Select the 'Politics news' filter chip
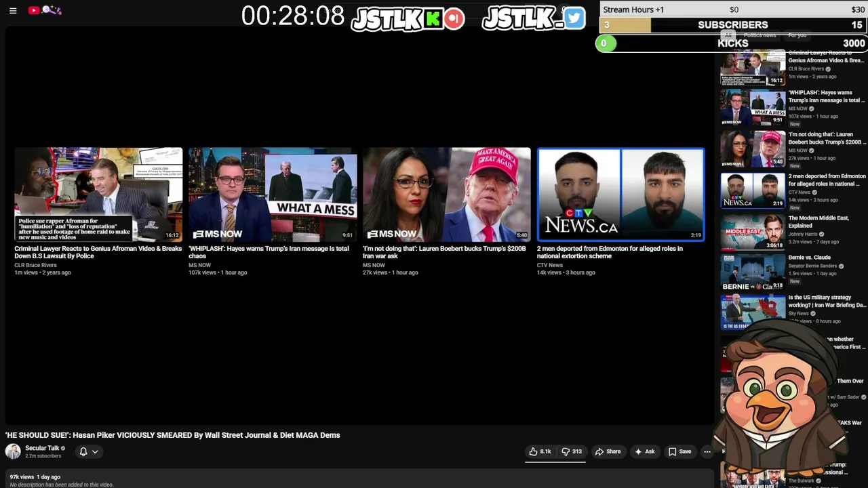868x488 pixels. coord(759,35)
